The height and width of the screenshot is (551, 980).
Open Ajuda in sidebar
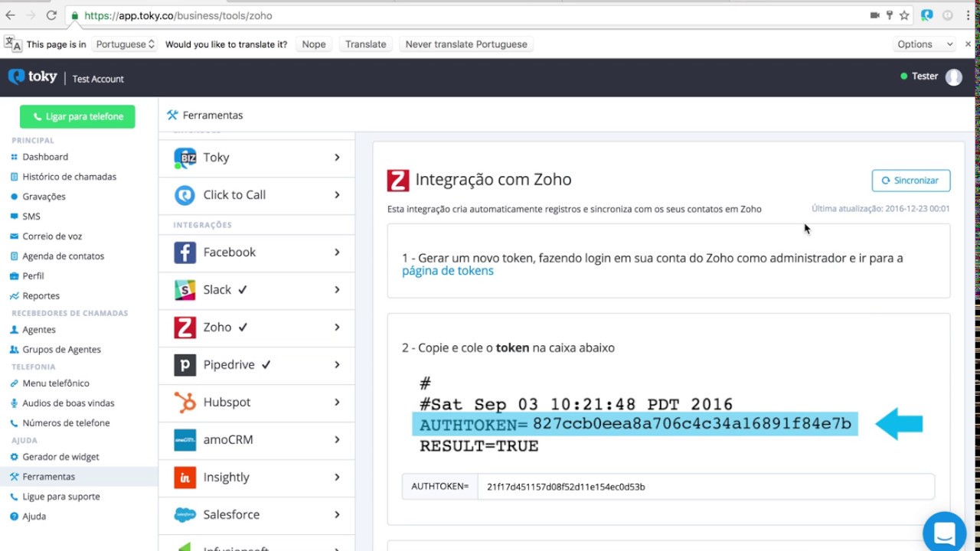click(34, 517)
